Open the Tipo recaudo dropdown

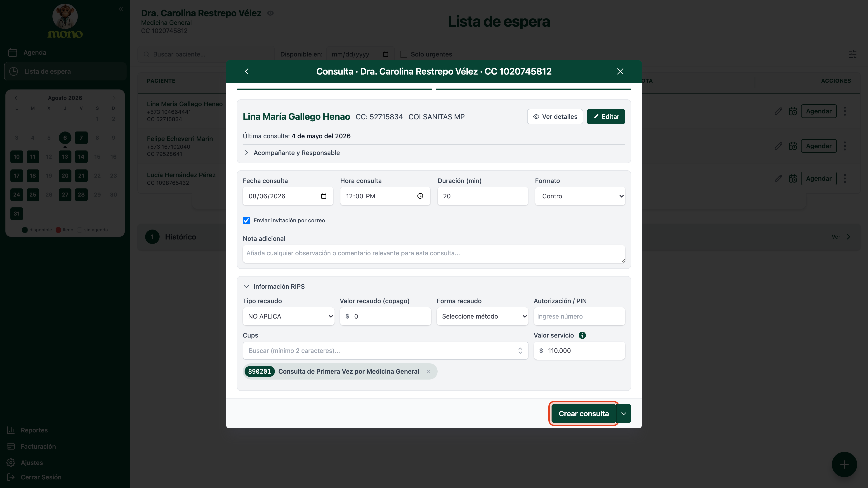[x=288, y=317]
